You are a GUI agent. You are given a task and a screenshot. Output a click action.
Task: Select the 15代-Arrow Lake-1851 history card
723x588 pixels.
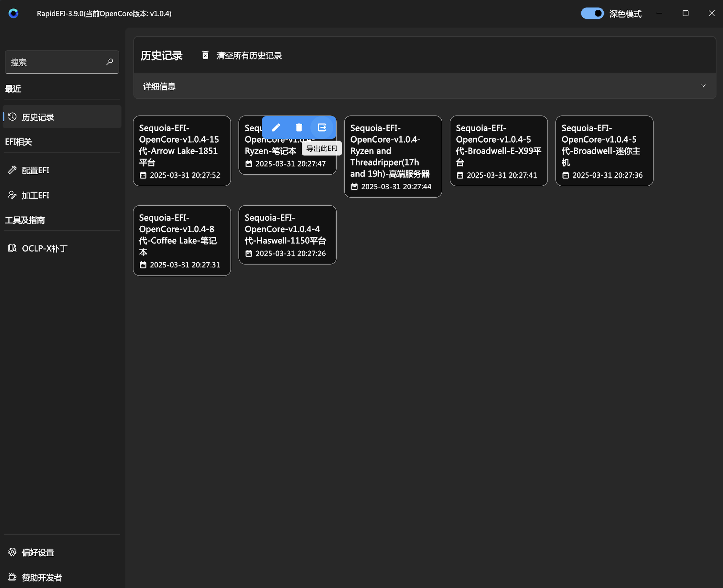(x=182, y=151)
